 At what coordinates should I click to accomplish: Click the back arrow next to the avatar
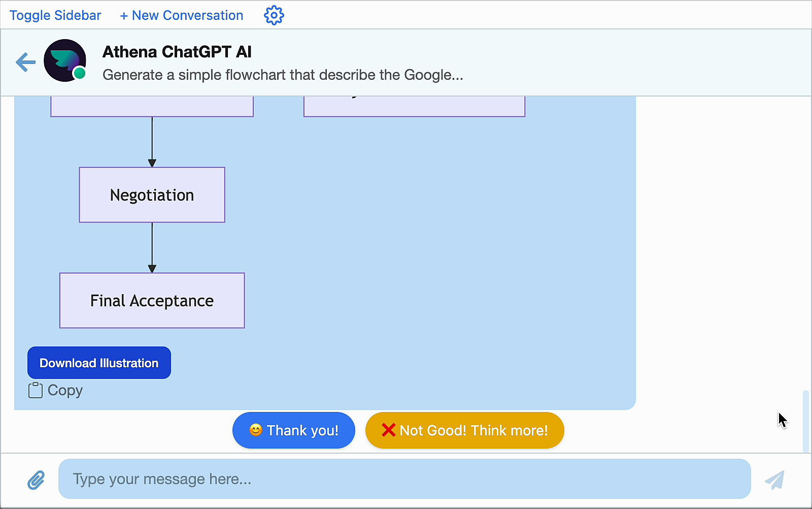coord(25,62)
